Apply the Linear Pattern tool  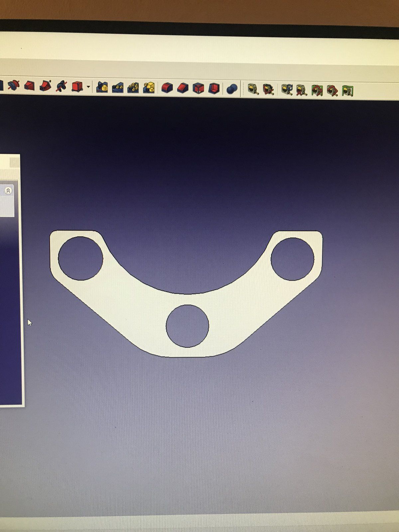[118, 87]
